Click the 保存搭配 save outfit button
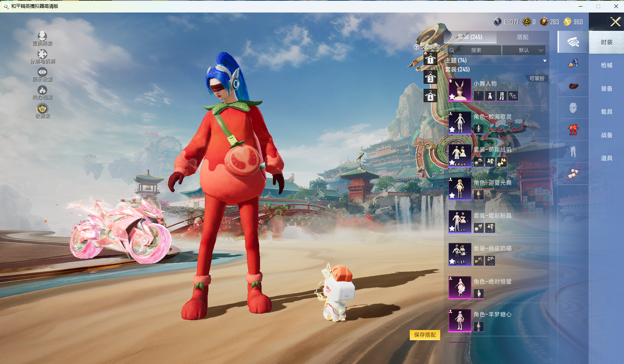Screen dimensions: 624x364 [x=425, y=335]
